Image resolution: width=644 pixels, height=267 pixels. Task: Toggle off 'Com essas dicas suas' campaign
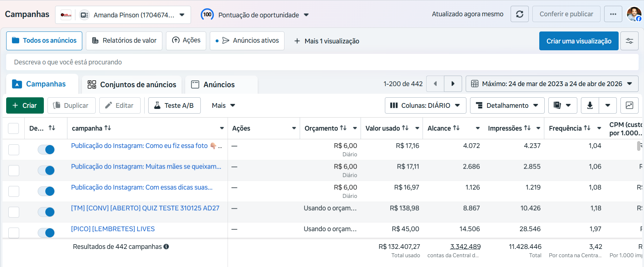tap(46, 191)
